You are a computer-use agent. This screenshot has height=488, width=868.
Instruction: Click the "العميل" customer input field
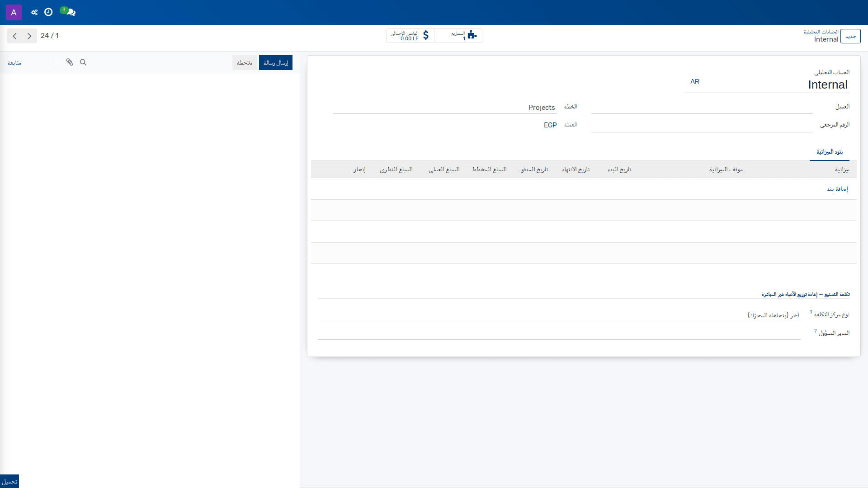(x=702, y=107)
